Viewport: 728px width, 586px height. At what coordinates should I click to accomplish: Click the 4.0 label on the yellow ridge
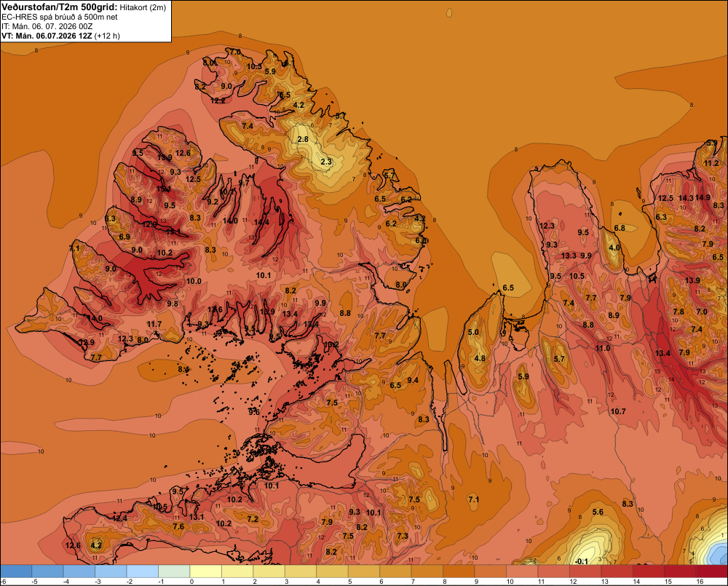point(614,248)
